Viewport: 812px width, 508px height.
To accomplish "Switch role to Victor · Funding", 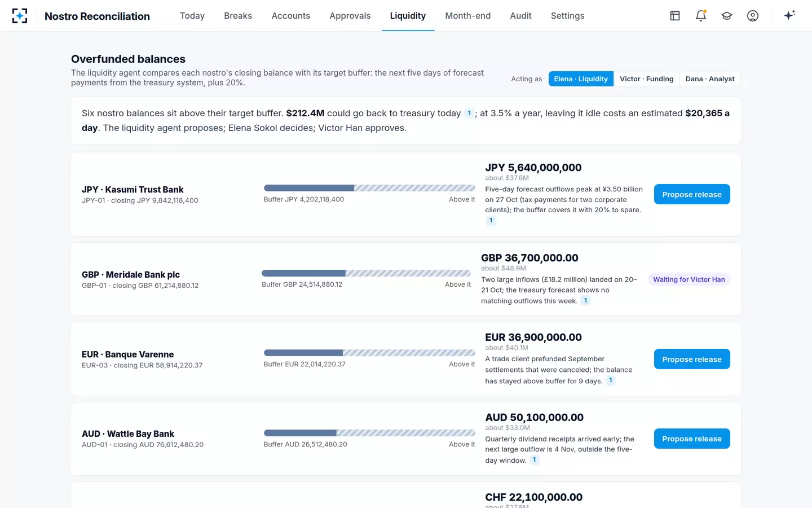I will [646, 79].
